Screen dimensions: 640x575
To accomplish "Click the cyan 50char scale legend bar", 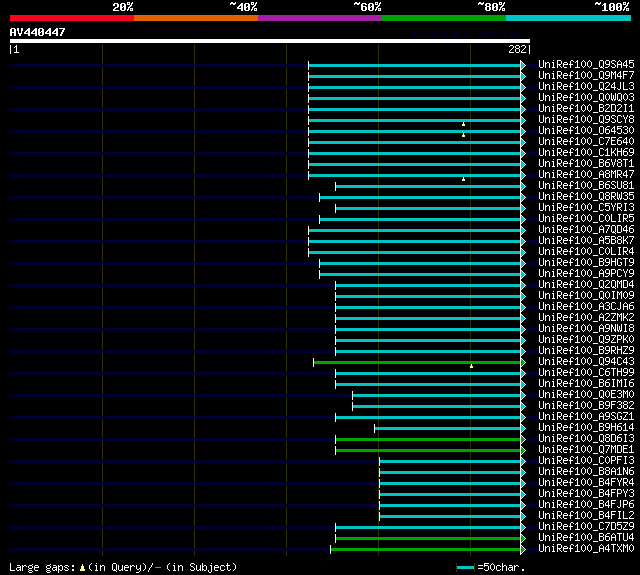I will coord(465,567).
